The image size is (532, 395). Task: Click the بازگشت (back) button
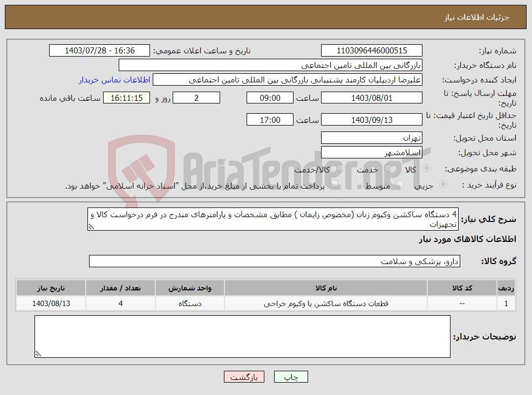[x=244, y=377]
